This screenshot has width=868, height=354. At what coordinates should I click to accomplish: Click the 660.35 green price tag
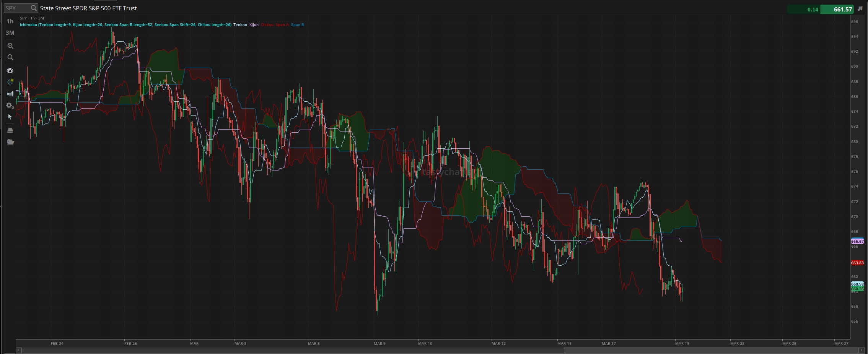[x=857, y=289]
